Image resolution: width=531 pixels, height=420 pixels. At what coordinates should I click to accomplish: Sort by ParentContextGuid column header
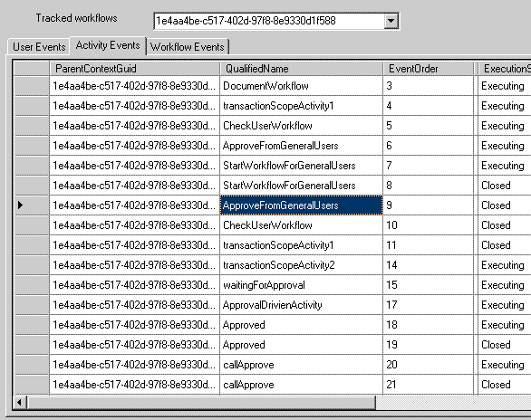click(x=134, y=69)
